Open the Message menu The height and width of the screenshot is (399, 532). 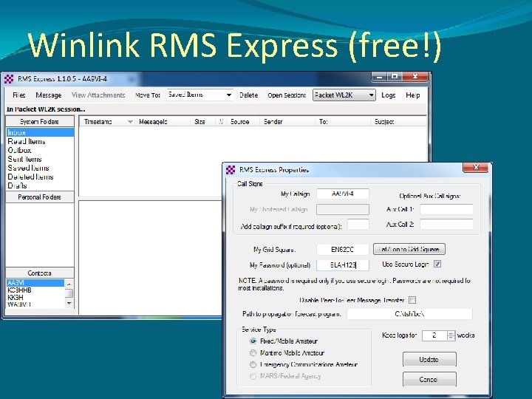coord(49,95)
